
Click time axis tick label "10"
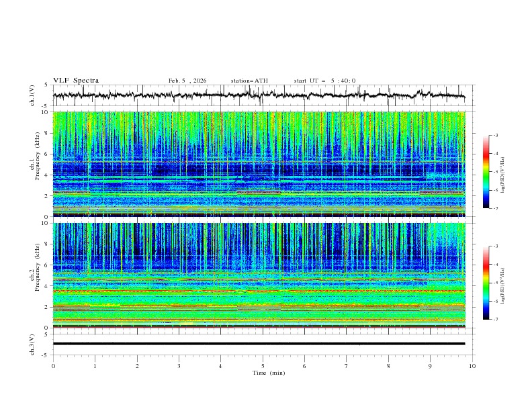point(472,366)
